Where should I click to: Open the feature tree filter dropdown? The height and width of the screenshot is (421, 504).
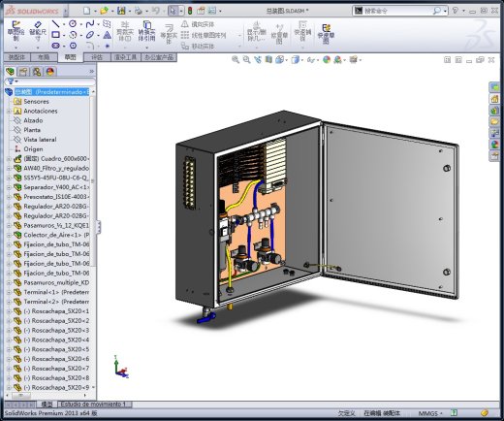pos(13,81)
